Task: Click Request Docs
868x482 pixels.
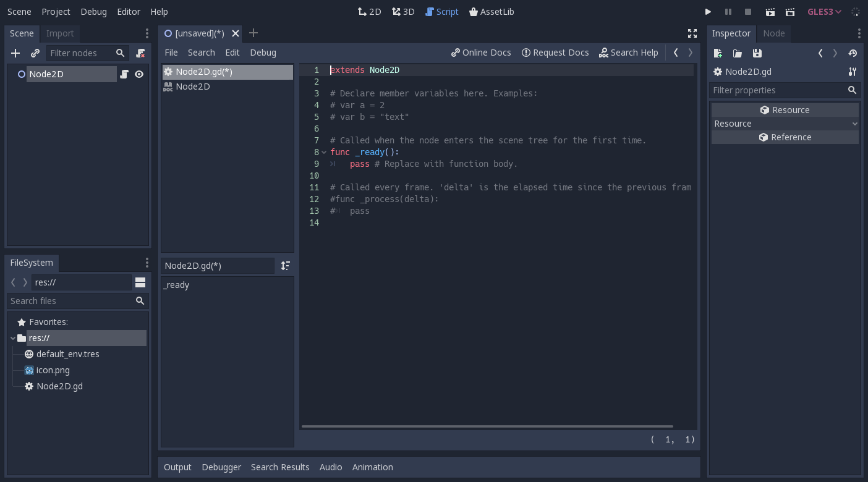Action: point(555,53)
